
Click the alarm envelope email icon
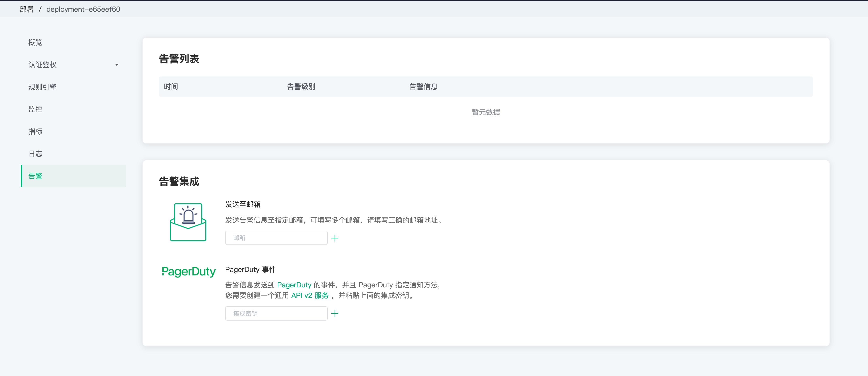pos(188,222)
